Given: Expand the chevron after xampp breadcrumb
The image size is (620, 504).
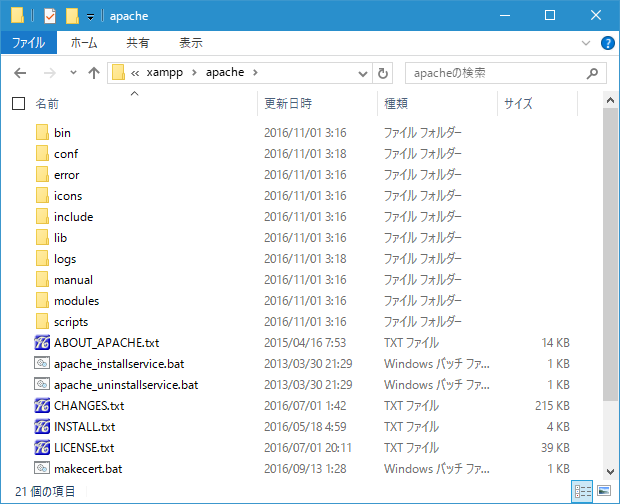Looking at the screenshot, I should 194,73.
